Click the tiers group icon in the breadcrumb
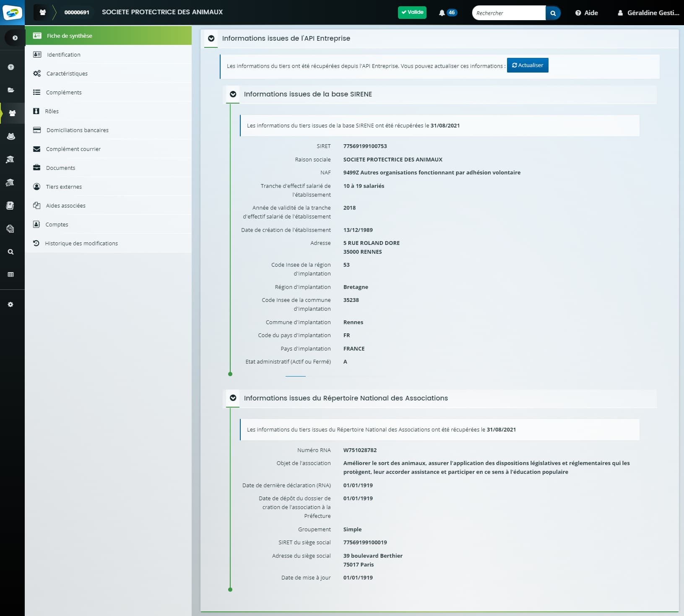 [42, 12]
